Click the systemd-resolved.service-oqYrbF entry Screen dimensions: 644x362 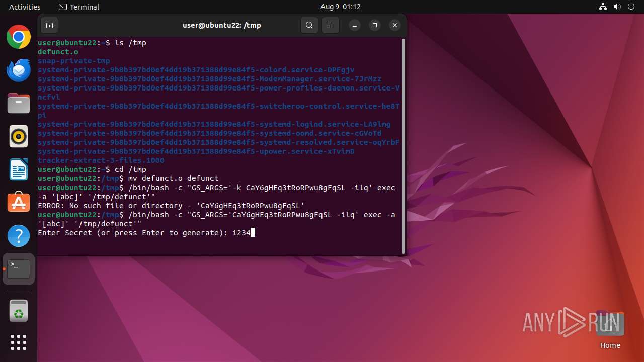tap(218, 142)
